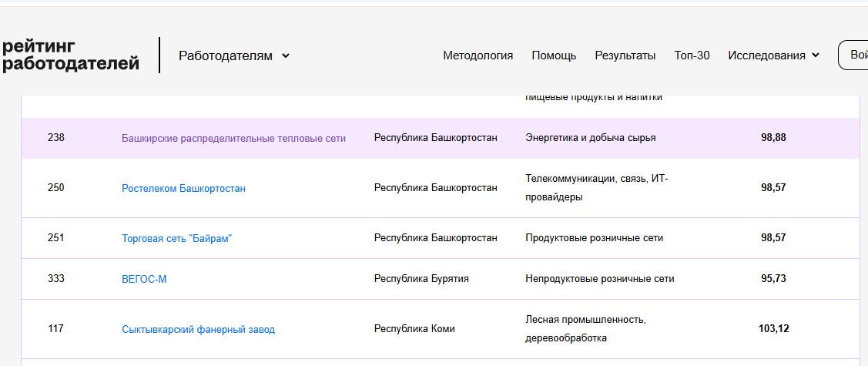
Task: Open the Ростелеком Башкортостан company link
Action: (183, 189)
